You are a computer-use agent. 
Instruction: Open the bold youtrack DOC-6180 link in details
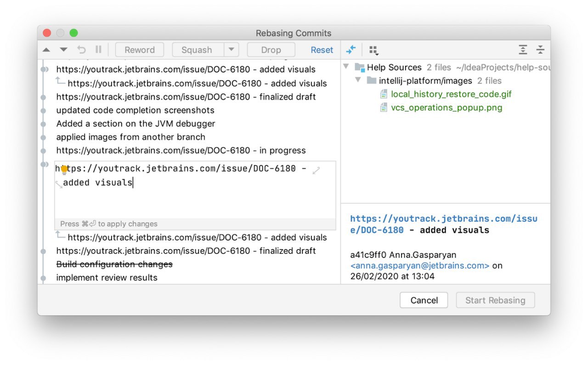(443, 224)
